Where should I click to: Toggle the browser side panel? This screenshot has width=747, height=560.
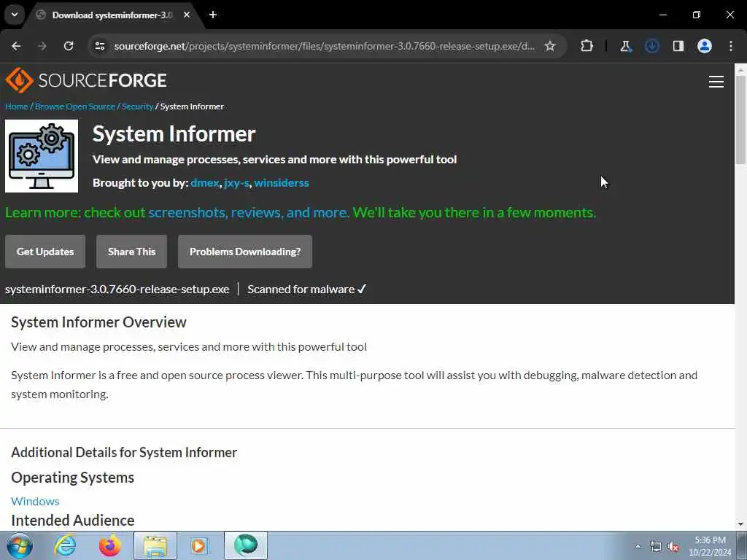click(678, 46)
